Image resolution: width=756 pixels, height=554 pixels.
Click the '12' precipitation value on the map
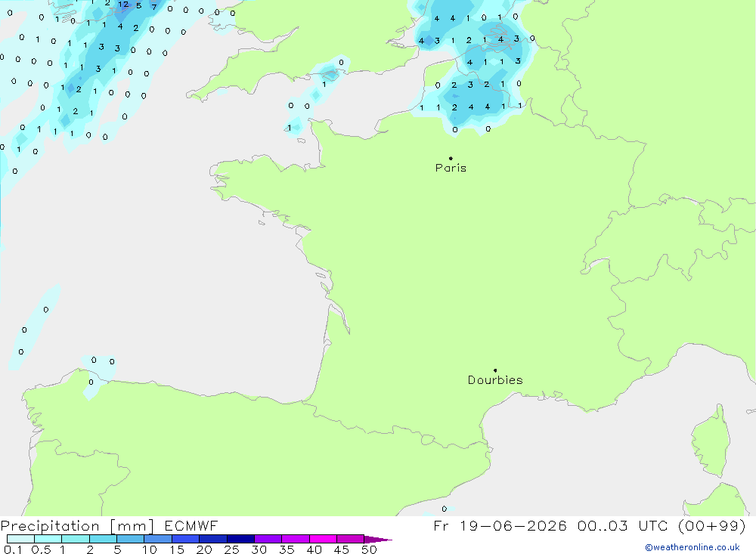[x=123, y=5]
